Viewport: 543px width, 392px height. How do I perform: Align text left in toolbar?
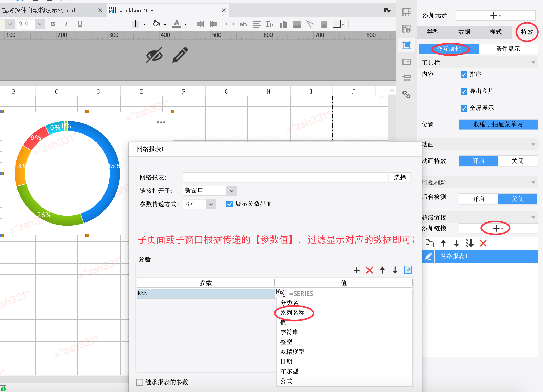point(97,24)
